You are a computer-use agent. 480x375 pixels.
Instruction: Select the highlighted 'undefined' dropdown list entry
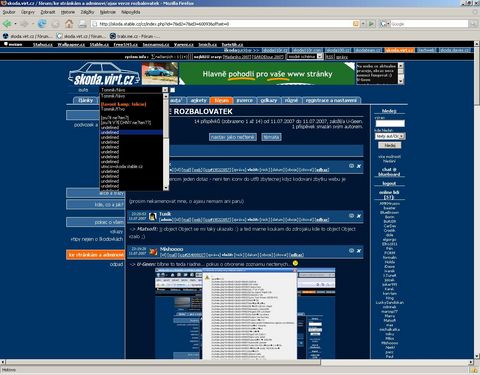point(131,132)
